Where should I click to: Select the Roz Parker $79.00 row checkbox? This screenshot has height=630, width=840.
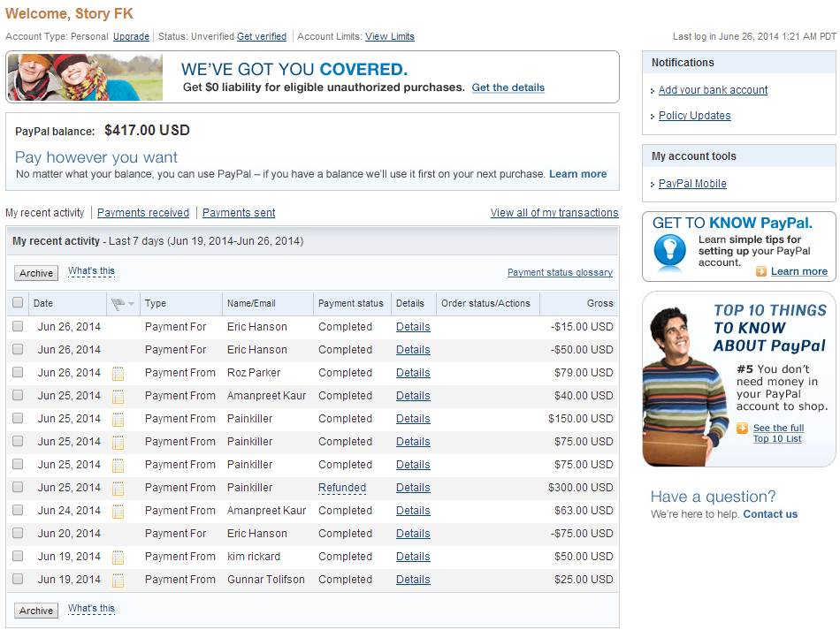[x=18, y=372]
